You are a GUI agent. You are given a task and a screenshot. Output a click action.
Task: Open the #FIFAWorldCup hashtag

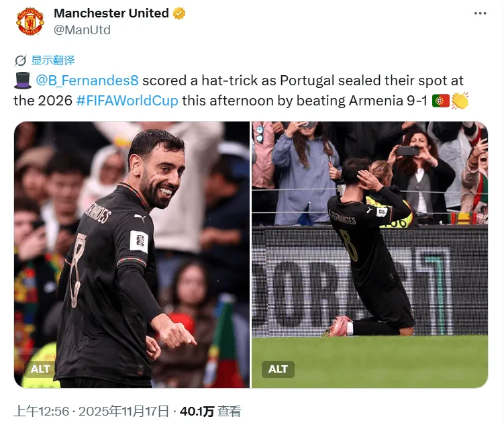128,101
